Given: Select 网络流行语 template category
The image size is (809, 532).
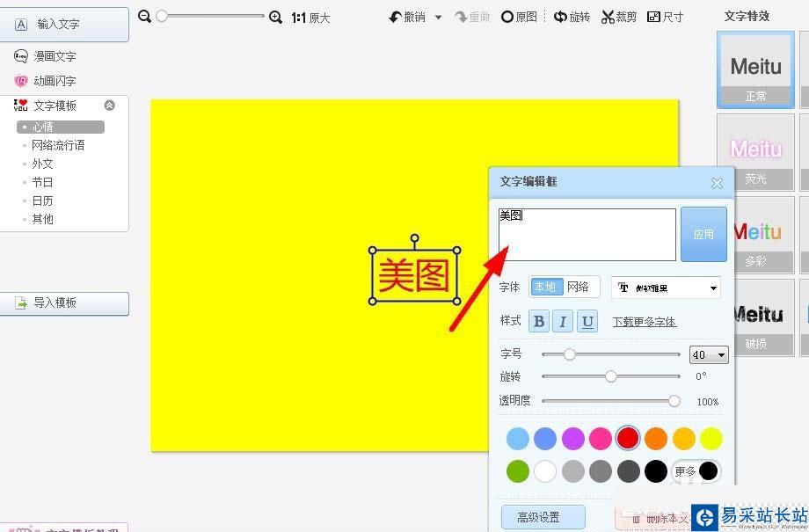Looking at the screenshot, I should (x=58, y=145).
